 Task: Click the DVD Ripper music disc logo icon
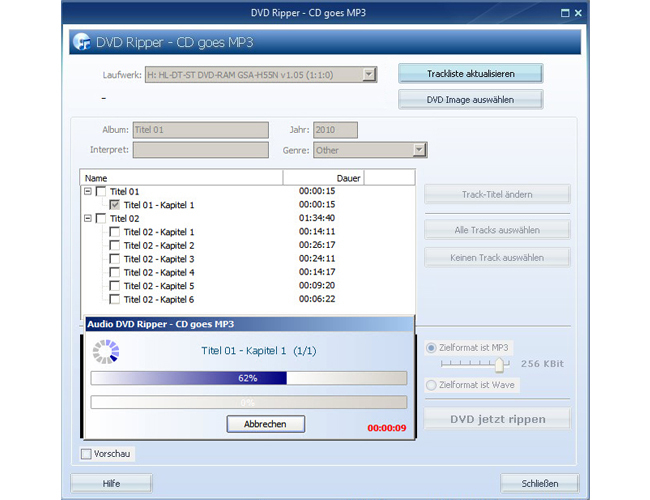pyautogui.click(x=82, y=42)
